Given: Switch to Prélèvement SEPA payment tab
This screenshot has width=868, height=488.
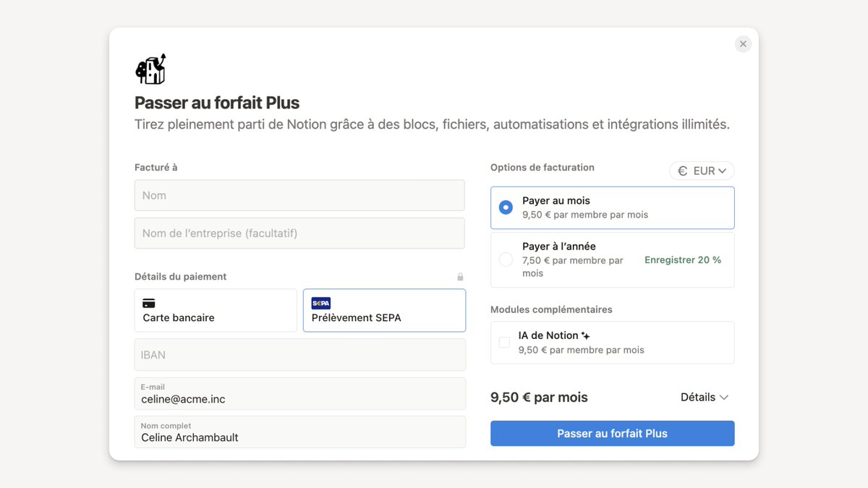Looking at the screenshot, I should coord(384,310).
